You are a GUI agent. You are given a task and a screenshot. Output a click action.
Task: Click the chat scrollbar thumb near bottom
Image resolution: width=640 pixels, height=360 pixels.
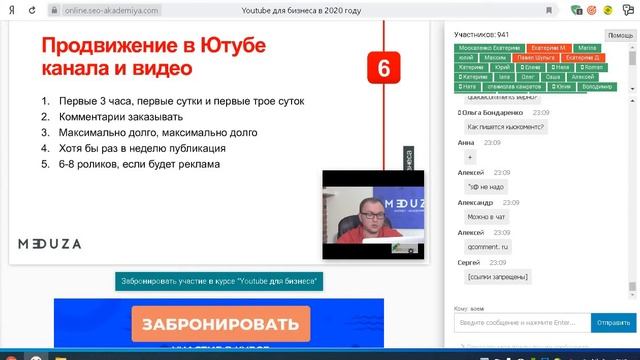(x=632, y=287)
